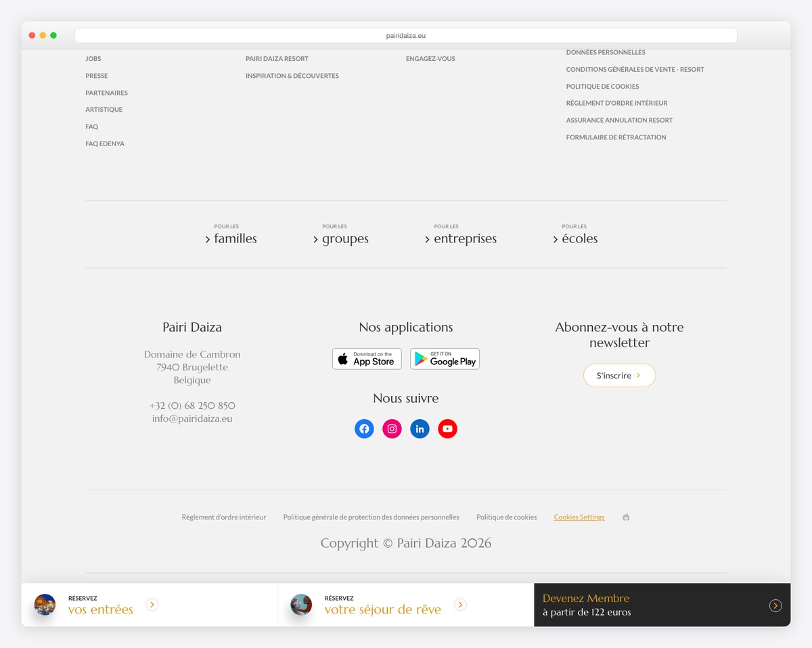Click the small flame icon beside Cookies Settings
This screenshot has width=812, height=648.
[626, 517]
